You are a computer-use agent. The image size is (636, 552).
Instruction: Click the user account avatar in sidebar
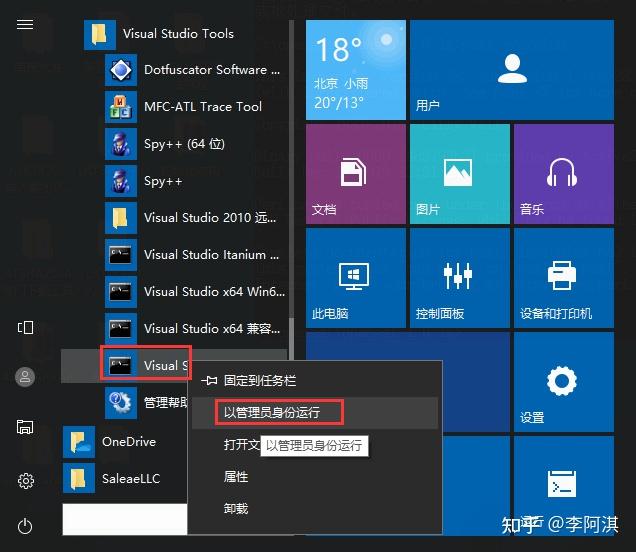(25, 377)
